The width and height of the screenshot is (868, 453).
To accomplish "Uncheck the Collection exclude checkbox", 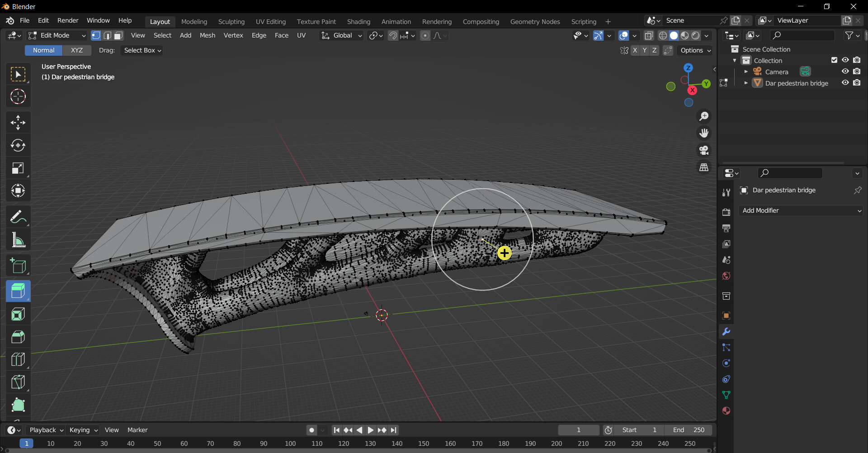I will [834, 60].
